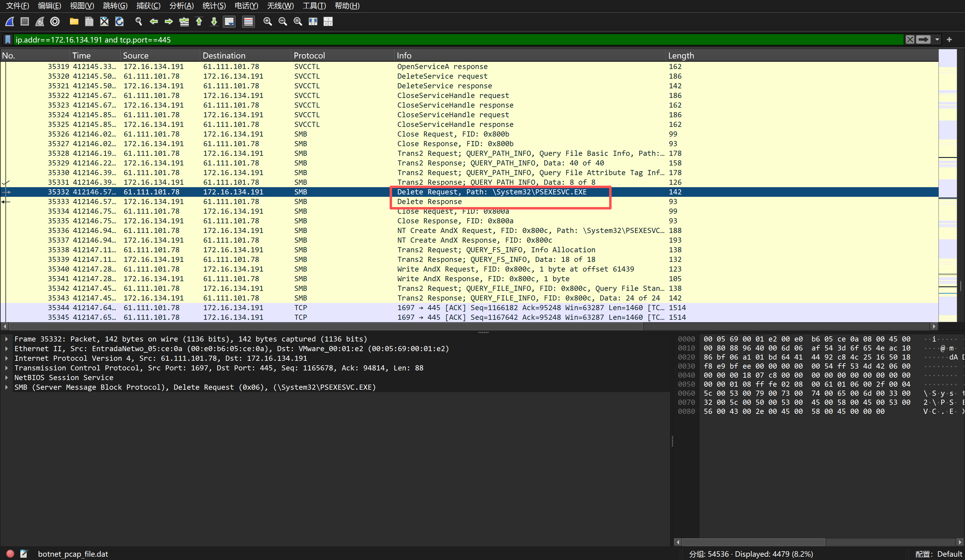Click the find packet magnifier icon

point(139,21)
